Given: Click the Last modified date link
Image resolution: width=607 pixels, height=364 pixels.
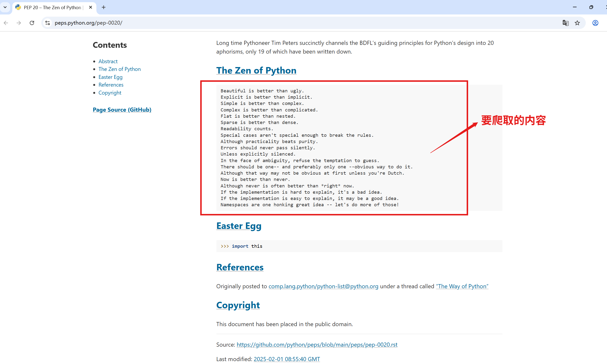Looking at the screenshot, I should point(286,359).
